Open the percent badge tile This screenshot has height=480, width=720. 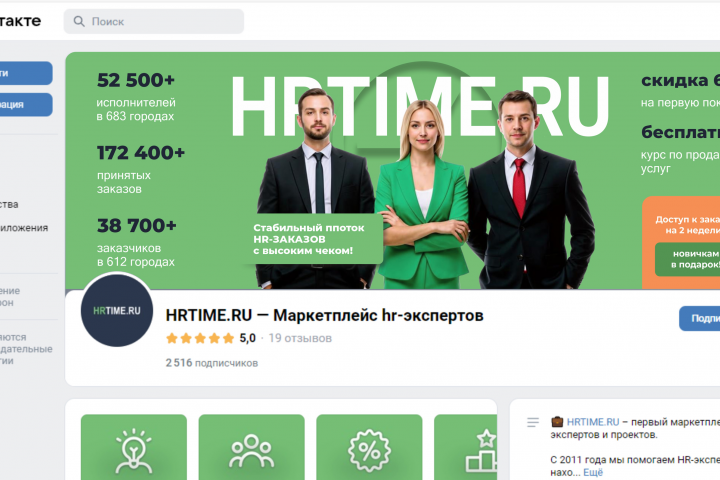click(369, 447)
